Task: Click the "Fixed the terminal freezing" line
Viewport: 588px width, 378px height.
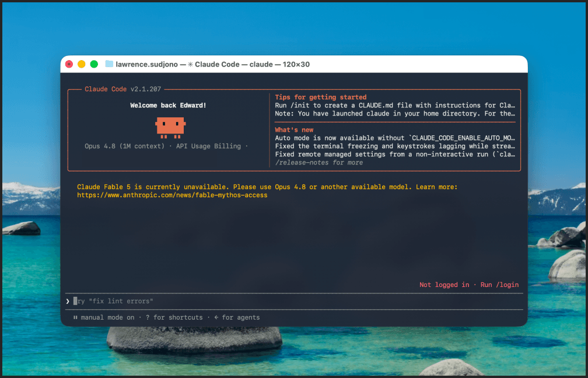Action: [x=395, y=146]
